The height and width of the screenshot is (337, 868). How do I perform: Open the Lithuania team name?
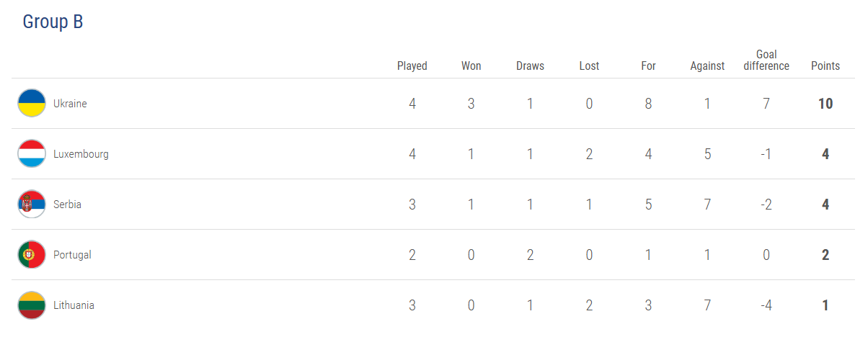(x=74, y=305)
